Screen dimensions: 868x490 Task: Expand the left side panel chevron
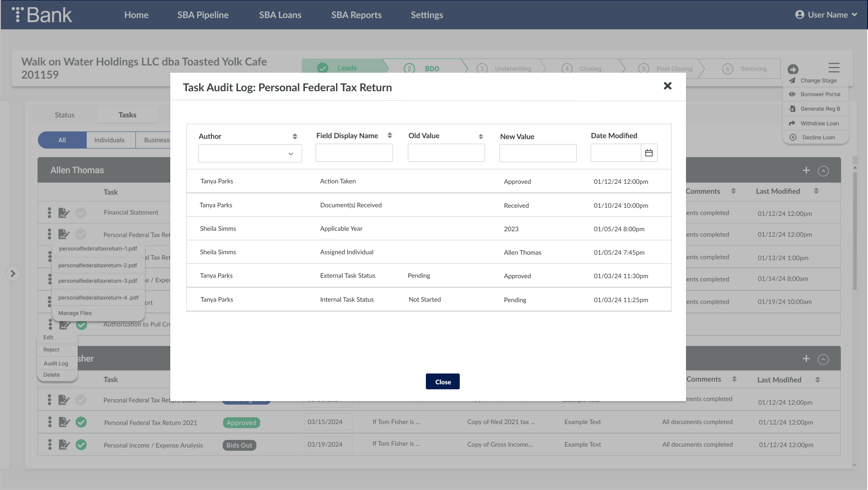click(13, 273)
